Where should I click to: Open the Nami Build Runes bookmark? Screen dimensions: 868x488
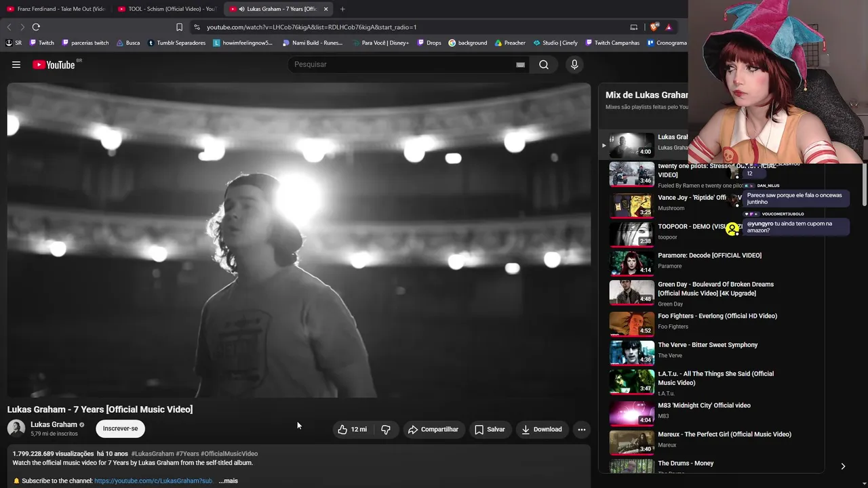point(313,43)
